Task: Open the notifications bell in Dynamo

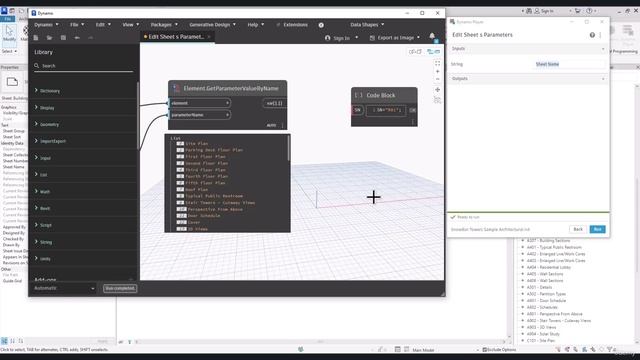Action: (432, 36)
